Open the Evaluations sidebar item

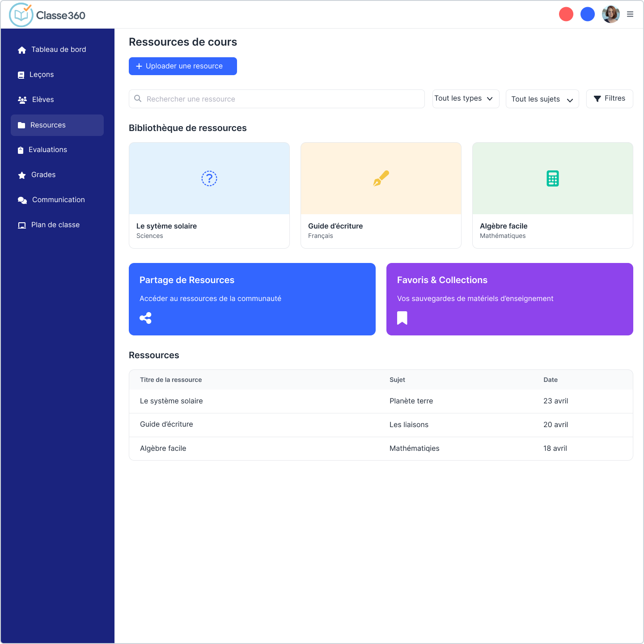tap(47, 150)
